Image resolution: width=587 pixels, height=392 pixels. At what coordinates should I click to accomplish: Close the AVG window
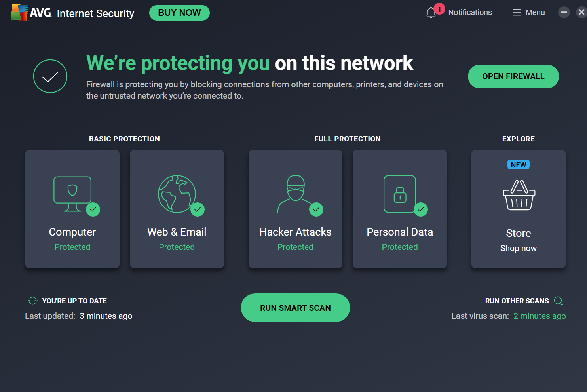pyautogui.click(x=581, y=13)
